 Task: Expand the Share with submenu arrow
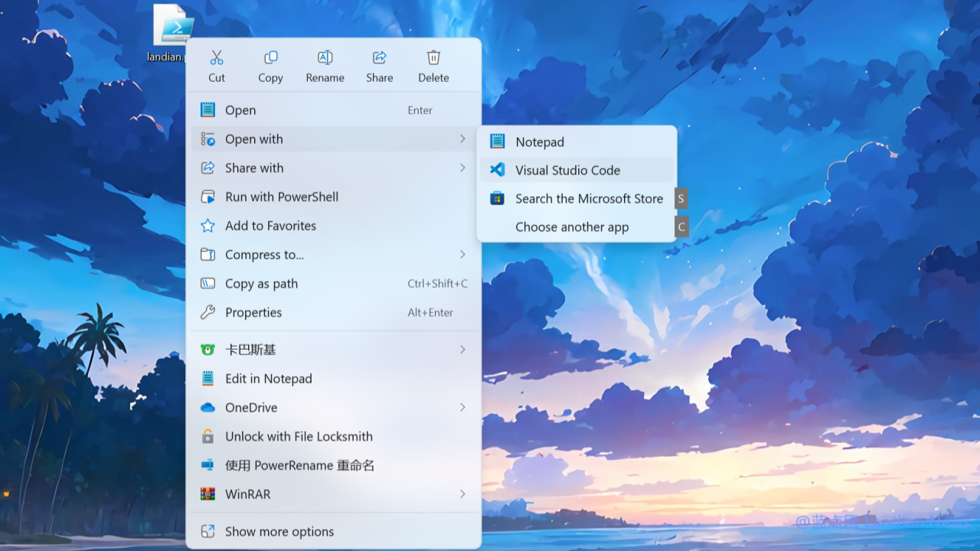462,168
